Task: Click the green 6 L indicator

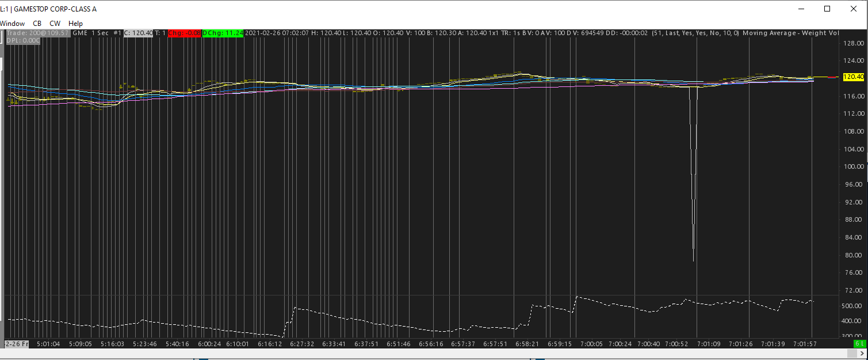Action: click(x=859, y=344)
